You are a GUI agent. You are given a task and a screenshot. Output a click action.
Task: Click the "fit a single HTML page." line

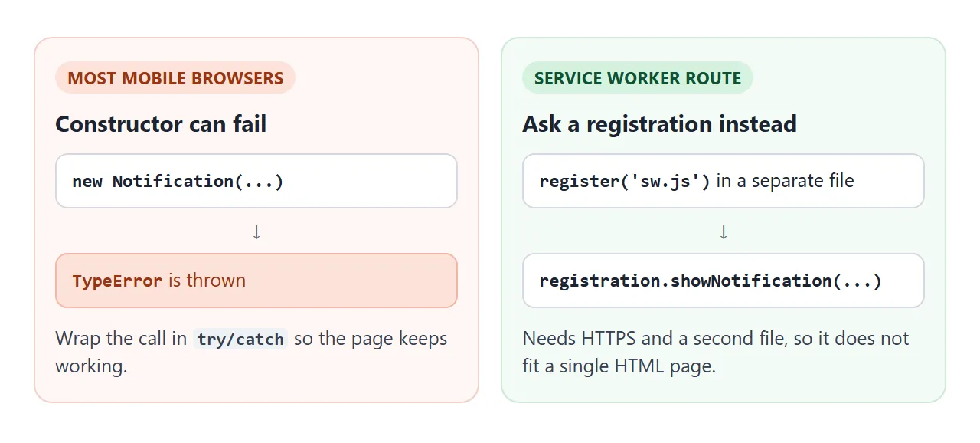pos(619,366)
